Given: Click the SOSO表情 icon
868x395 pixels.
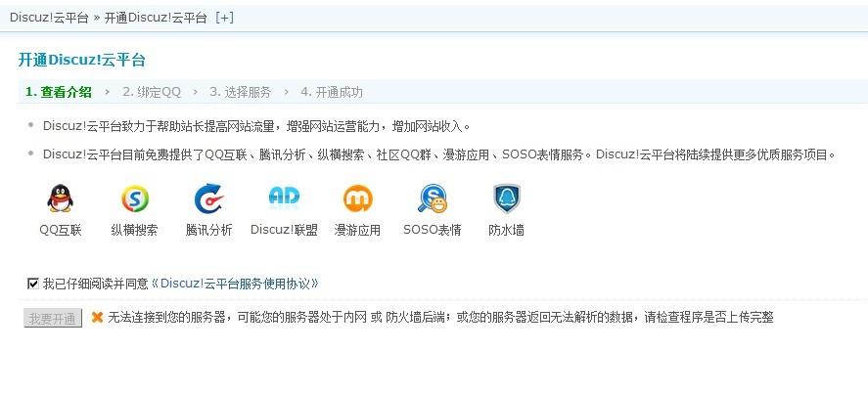Looking at the screenshot, I should (x=433, y=198).
